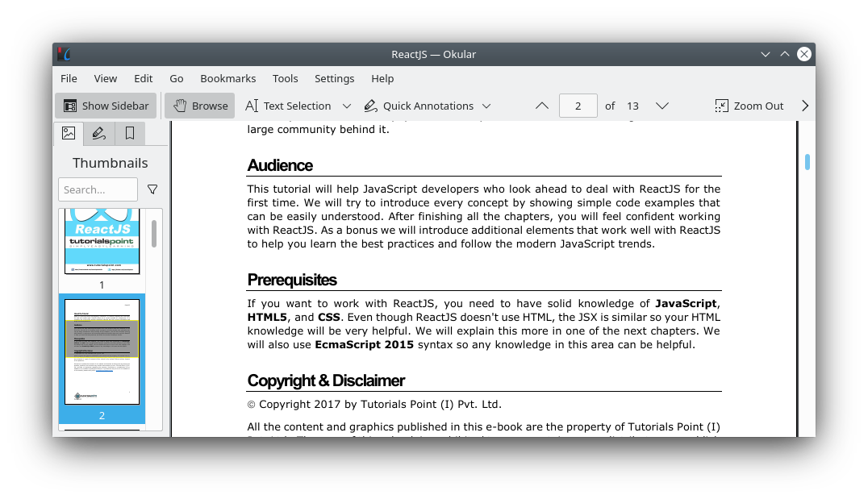
Task: Close the Okular window
Action: tap(804, 54)
